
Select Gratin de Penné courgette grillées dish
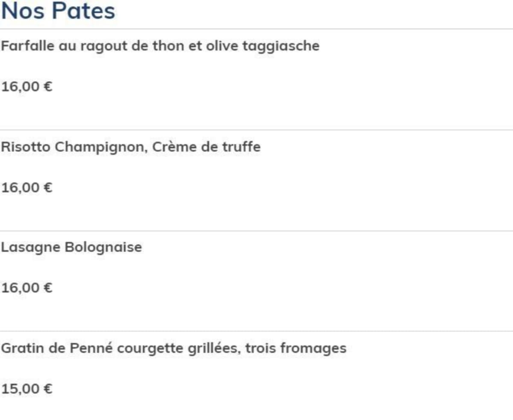click(x=174, y=348)
